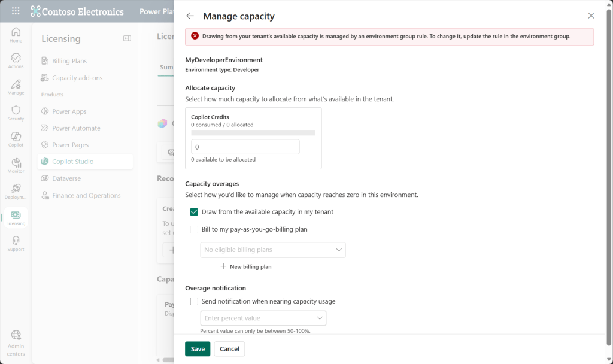
Task: Click the panel vertical scrollbar
Action: 609,177
